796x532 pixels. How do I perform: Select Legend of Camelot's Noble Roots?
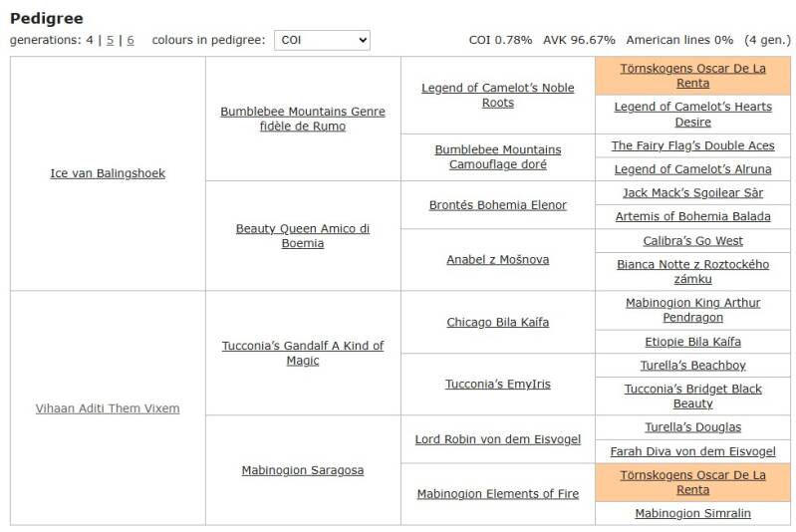click(498, 95)
